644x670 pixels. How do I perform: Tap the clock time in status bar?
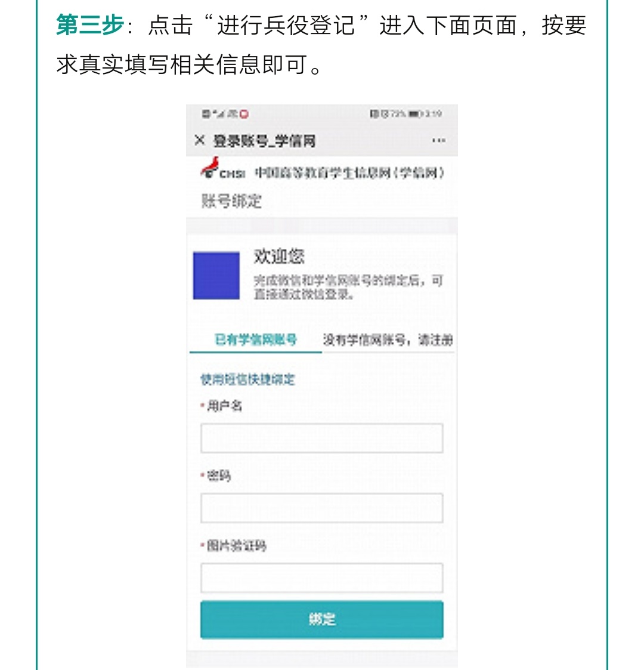(434, 113)
